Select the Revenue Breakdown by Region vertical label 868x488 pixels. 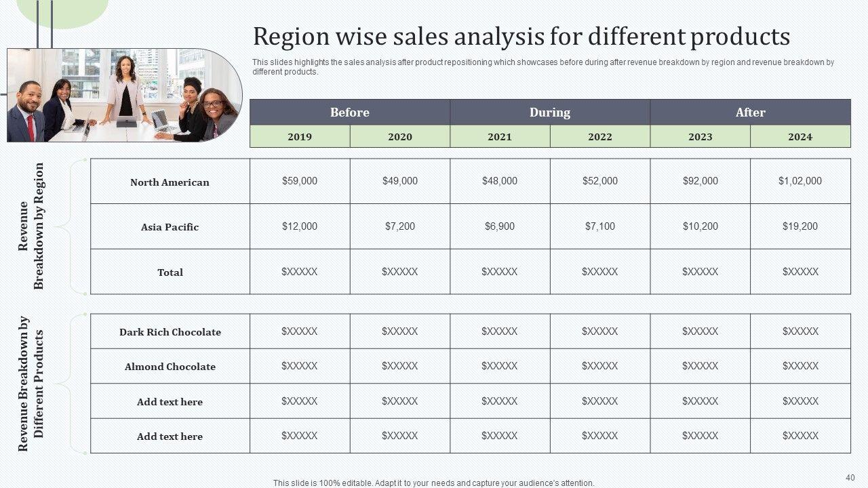tap(31, 226)
